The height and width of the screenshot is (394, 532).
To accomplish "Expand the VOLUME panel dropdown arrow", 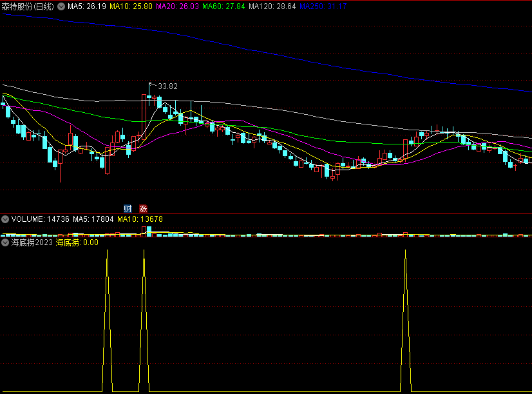I will 5,219.
